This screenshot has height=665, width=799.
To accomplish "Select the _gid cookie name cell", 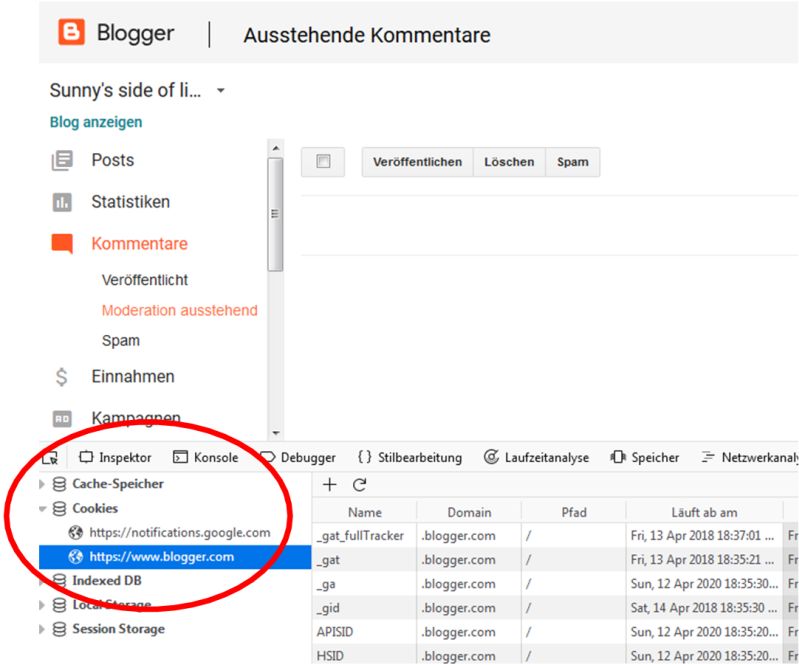I will 365,608.
